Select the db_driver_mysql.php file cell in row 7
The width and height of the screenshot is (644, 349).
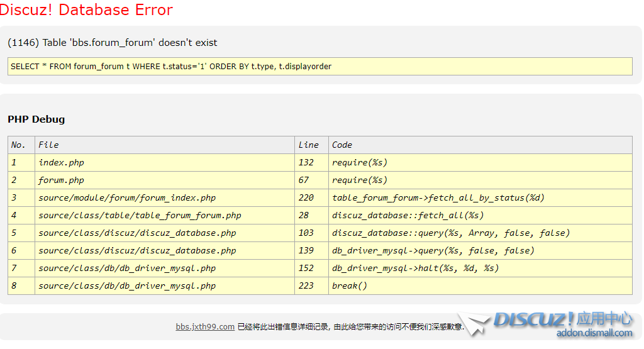pyautogui.click(x=165, y=269)
